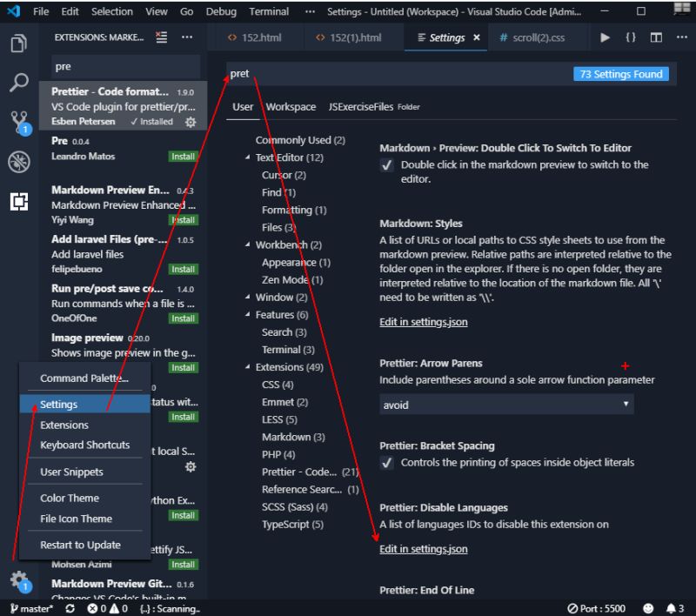Disable Markdown Preview double-click checkbox
The image size is (696, 616).
[x=388, y=165]
